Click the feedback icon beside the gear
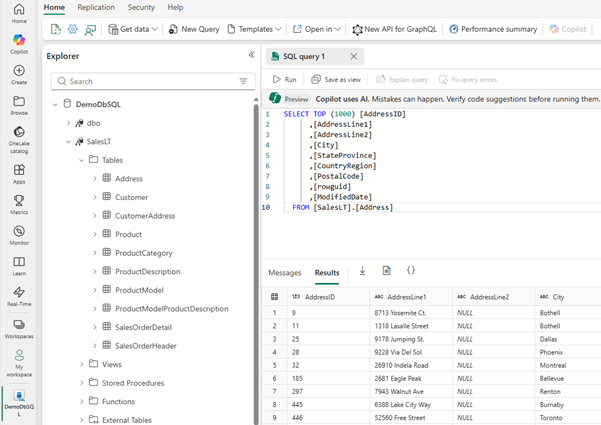Image resolution: width=601 pixels, height=425 pixels. pos(90,30)
